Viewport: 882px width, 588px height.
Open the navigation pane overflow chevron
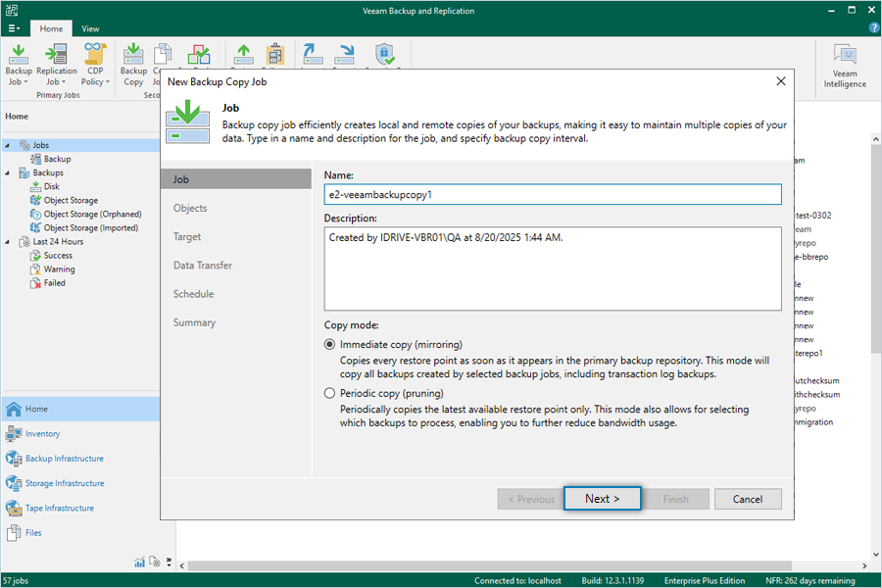169,562
